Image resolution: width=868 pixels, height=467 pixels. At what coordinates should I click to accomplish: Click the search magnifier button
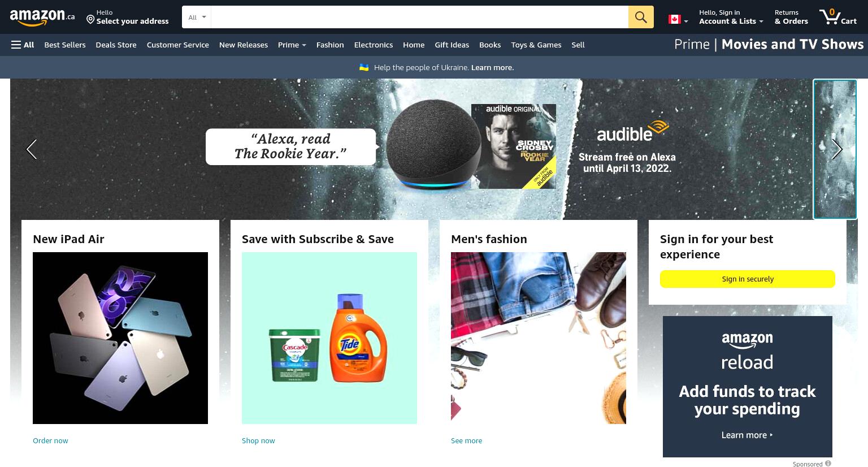click(641, 17)
